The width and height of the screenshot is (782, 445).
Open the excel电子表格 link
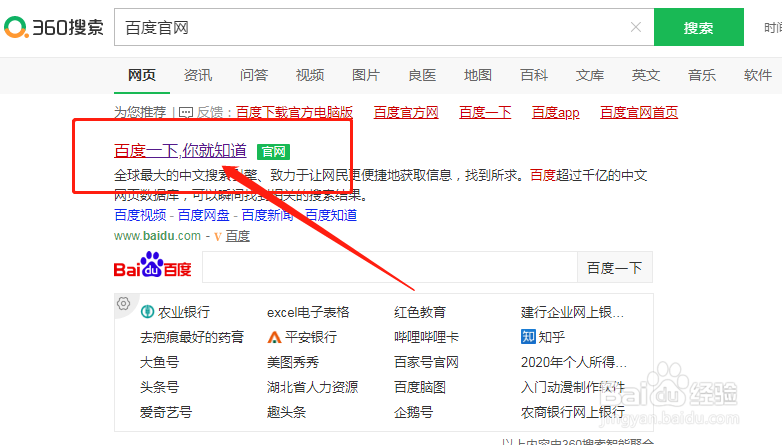point(308,312)
